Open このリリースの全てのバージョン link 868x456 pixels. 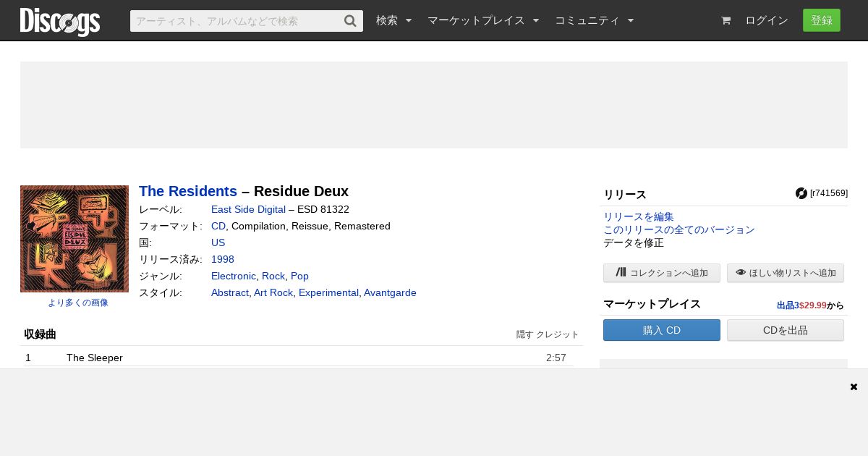[x=679, y=229]
